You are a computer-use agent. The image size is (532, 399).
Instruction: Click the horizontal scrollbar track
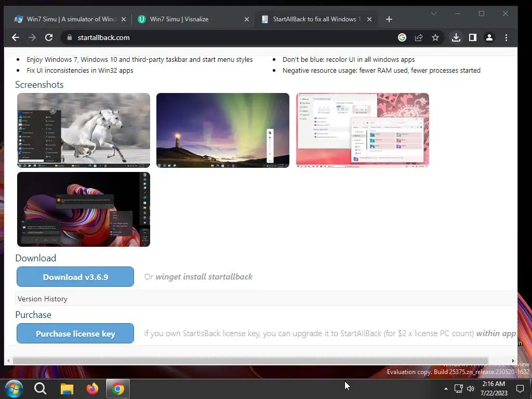tap(250, 361)
